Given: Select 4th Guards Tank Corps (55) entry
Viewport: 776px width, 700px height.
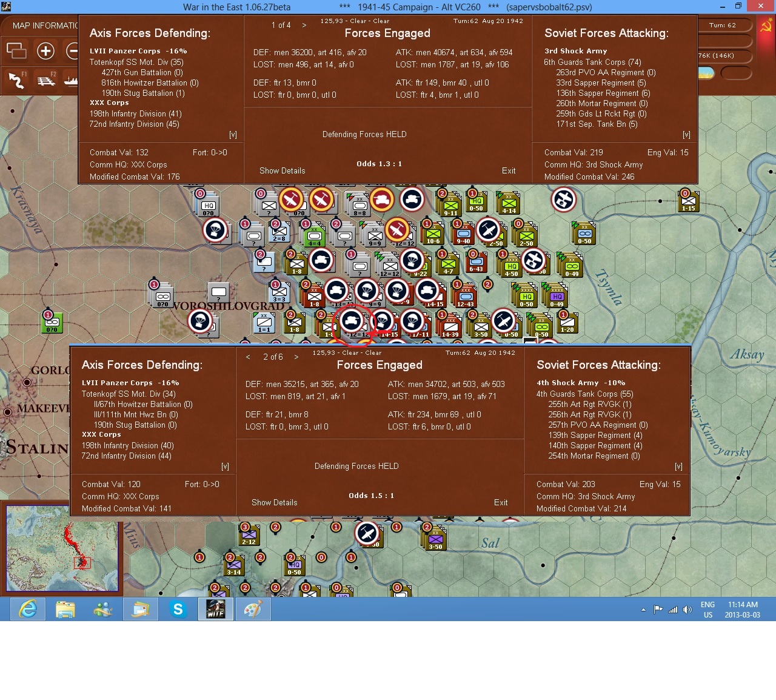Looking at the screenshot, I should (x=584, y=394).
